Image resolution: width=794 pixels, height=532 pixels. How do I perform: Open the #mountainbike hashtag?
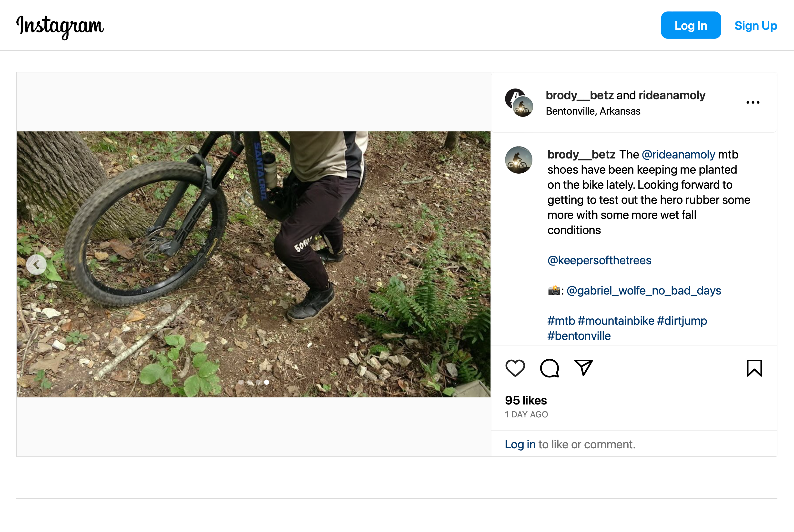(616, 321)
